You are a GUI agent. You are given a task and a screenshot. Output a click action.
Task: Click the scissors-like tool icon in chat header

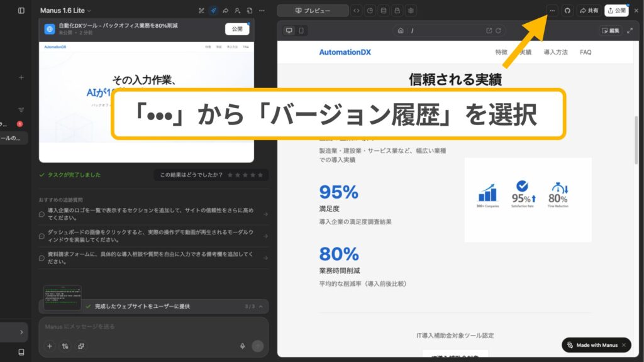(201, 11)
